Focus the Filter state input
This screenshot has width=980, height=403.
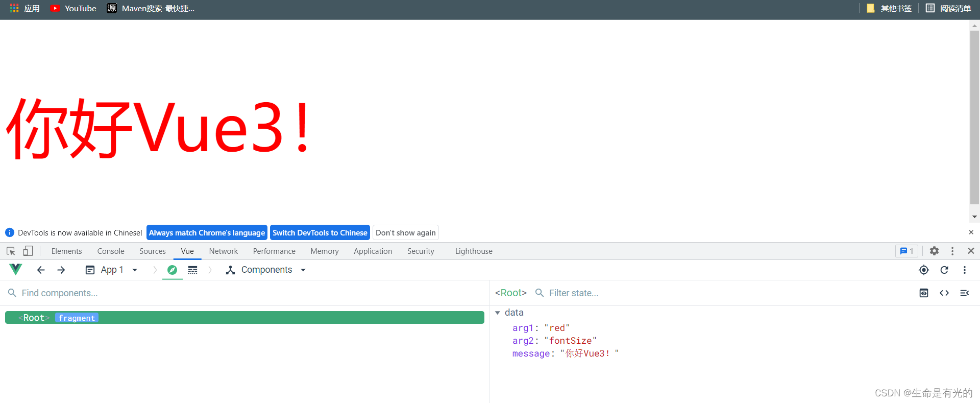pos(725,293)
